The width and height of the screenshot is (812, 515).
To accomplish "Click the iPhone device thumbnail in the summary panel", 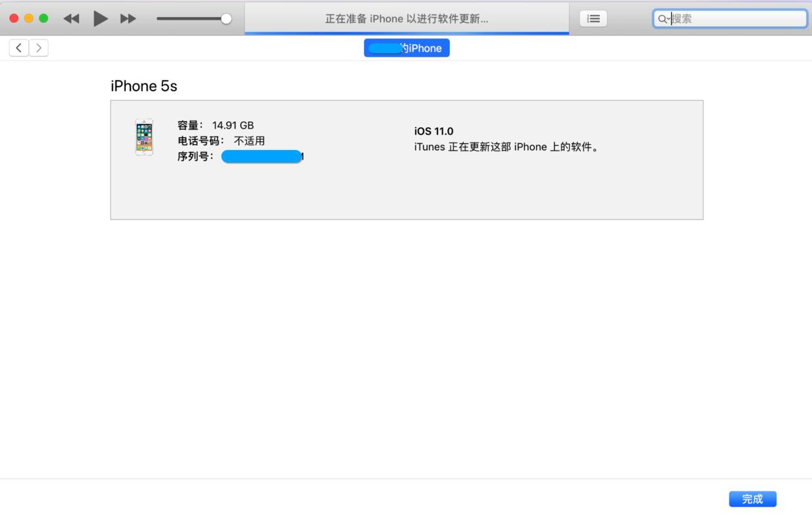I will coord(144,137).
